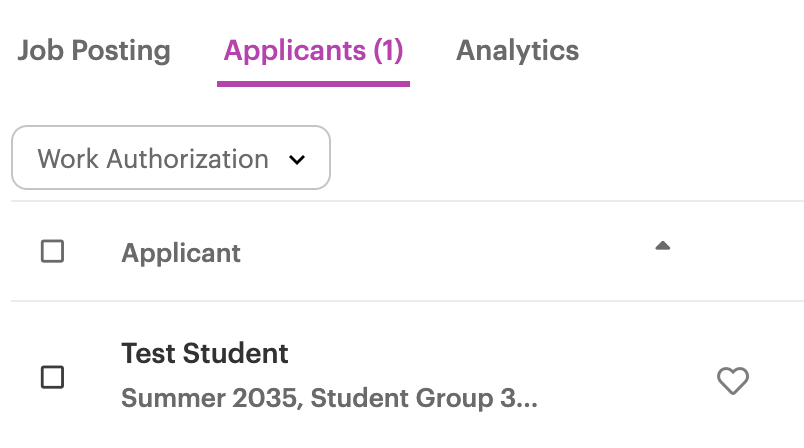Click the purple underline beneath Applicants
This screenshot has height=448, width=804.
[x=313, y=84]
